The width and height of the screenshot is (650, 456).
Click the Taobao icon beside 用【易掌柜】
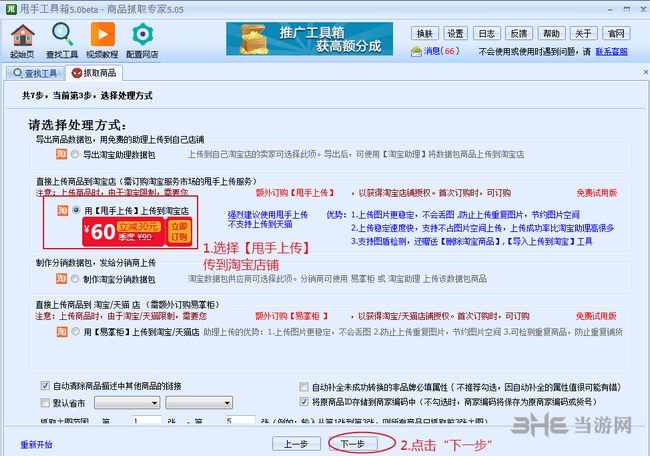tap(62, 332)
